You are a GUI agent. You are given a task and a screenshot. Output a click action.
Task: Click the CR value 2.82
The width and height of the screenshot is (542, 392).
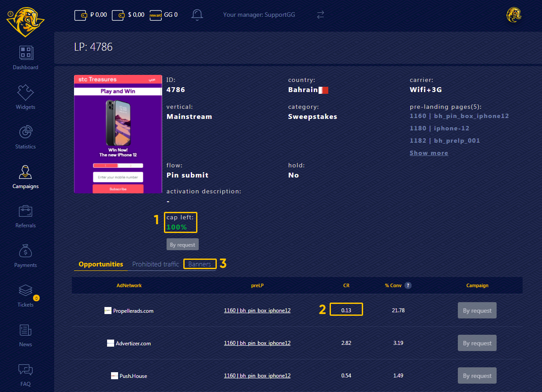point(346,343)
